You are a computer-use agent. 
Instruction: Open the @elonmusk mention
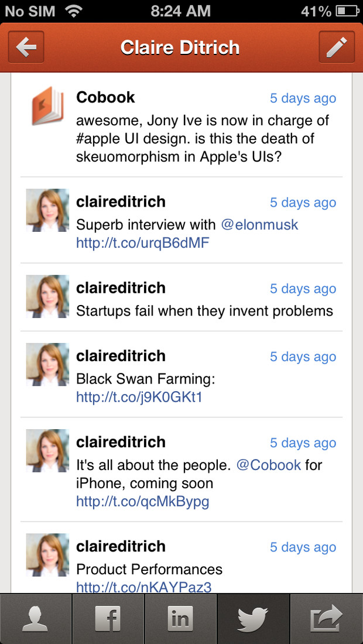[x=259, y=225]
